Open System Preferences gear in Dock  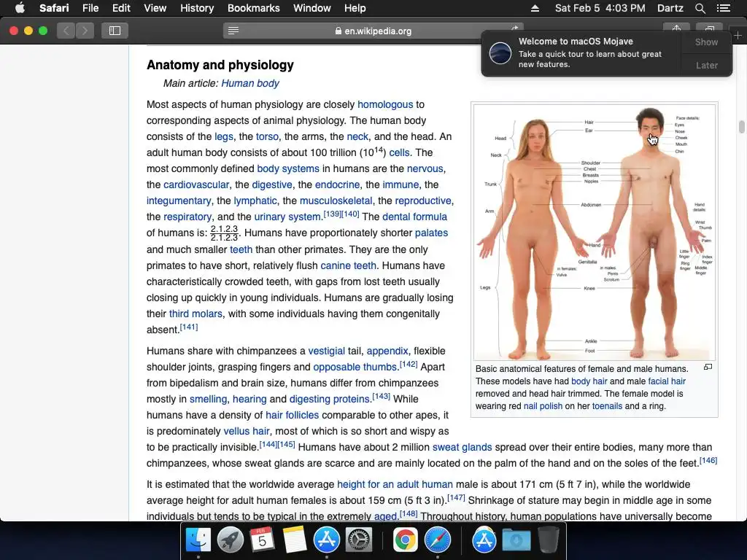click(358, 540)
